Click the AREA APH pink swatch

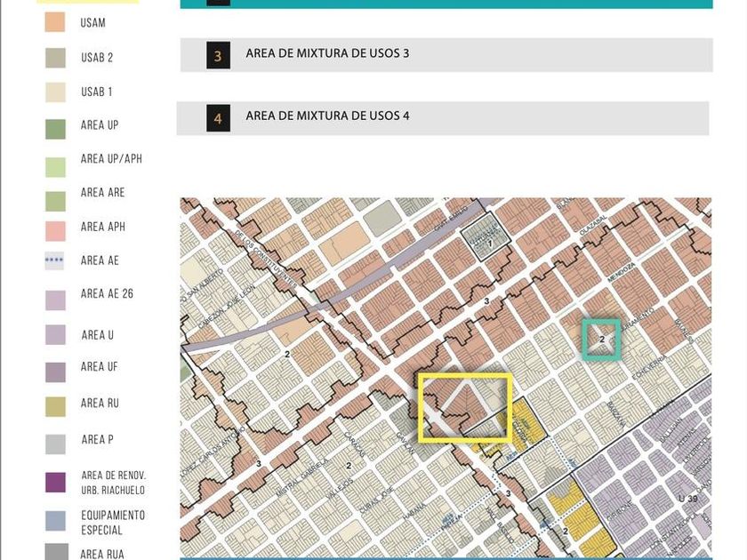point(55,231)
